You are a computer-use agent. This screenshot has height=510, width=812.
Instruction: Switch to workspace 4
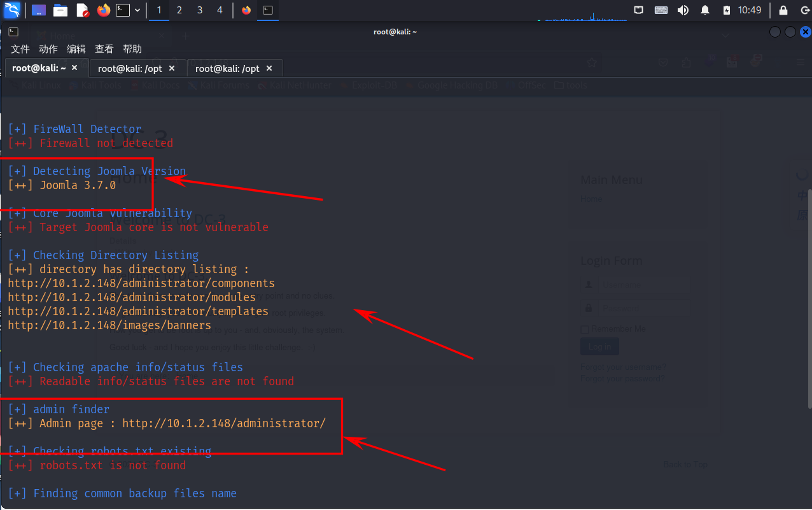220,10
